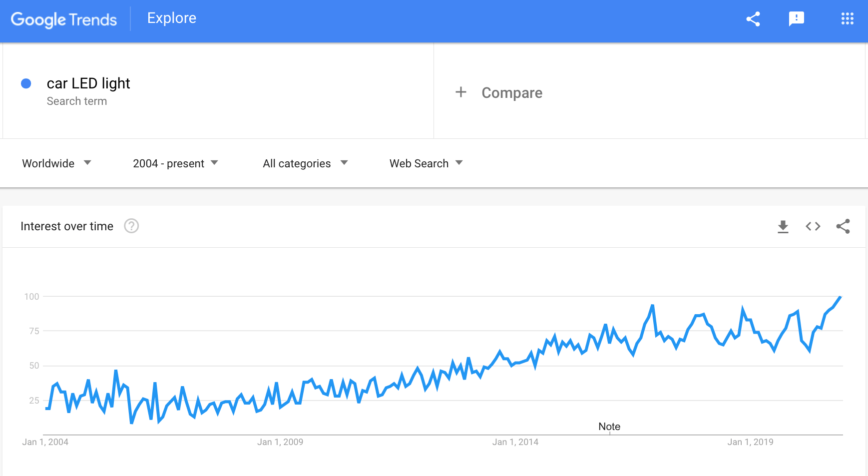Click the Note marker on the timeline
The height and width of the screenshot is (476, 868).
[609, 427]
